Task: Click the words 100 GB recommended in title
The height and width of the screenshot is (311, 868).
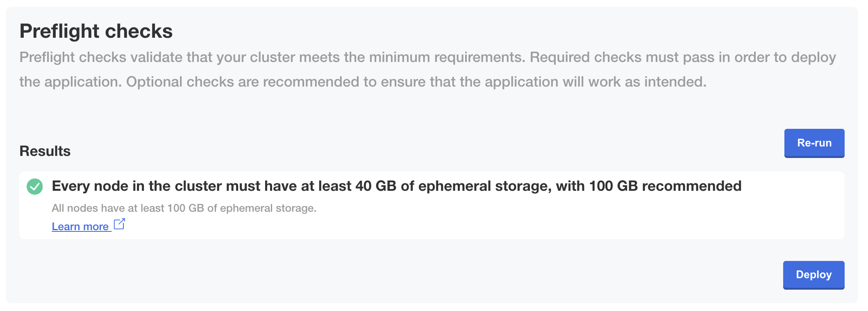Action: point(665,186)
